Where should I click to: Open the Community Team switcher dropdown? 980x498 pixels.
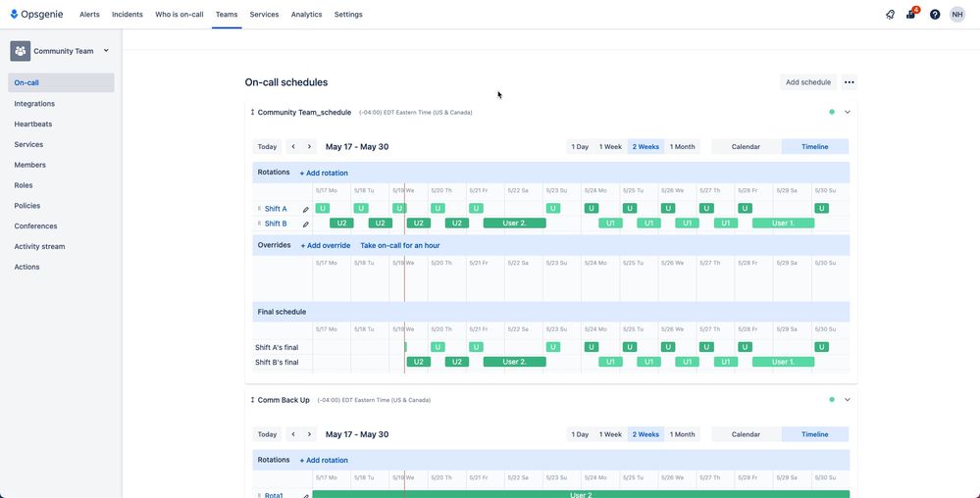click(106, 51)
